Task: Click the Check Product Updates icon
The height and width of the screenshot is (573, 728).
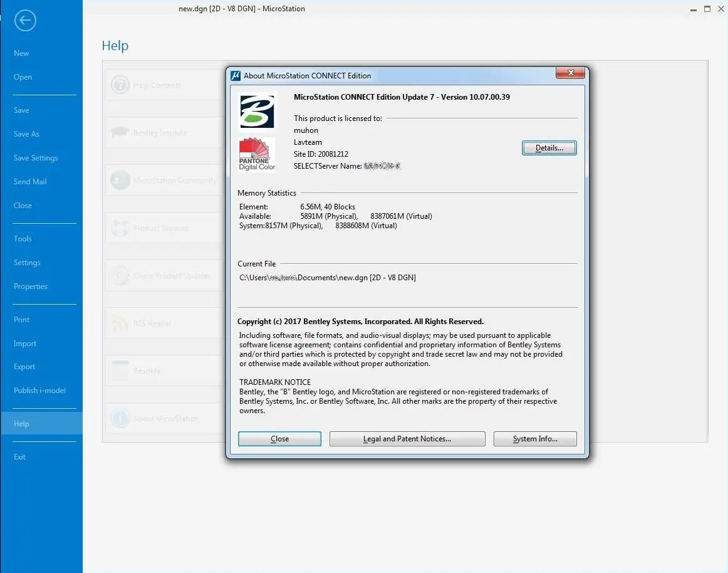Action: (x=120, y=276)
